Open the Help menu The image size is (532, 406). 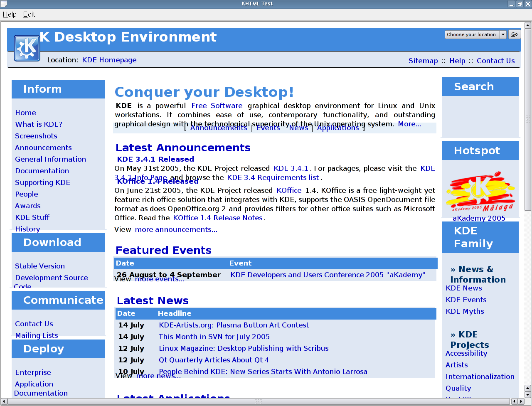[x=10, y=14]
